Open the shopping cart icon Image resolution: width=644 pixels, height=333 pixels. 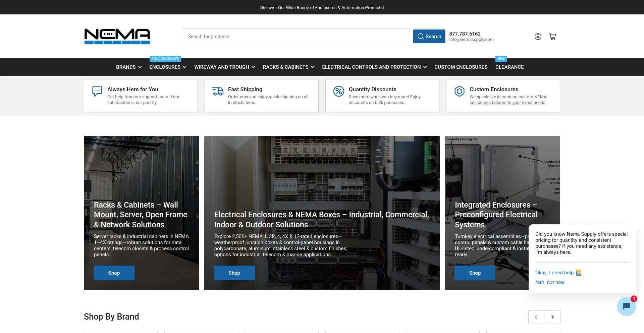(552, 37)
